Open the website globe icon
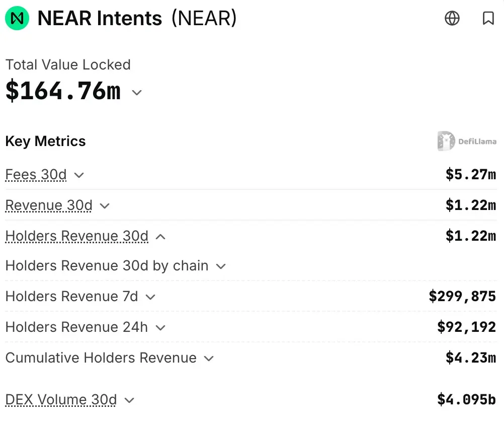The width and height of the screenshot is (504, 422). point(452,18)
